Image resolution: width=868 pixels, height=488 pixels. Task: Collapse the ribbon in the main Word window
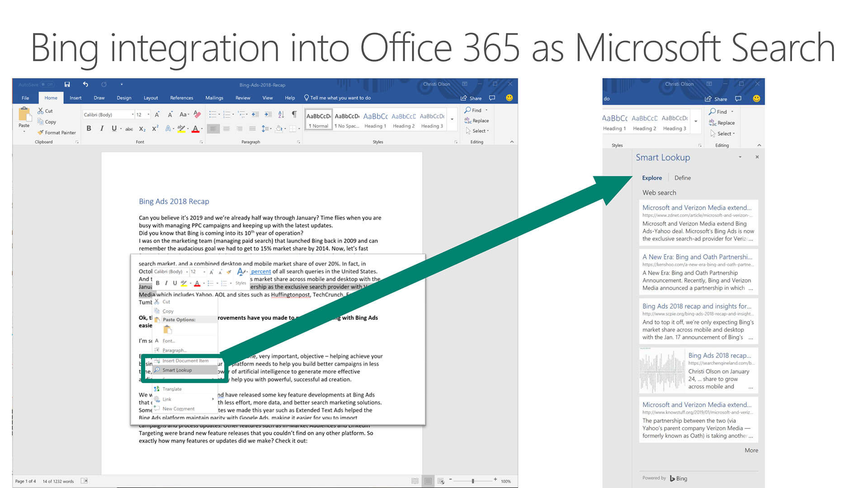tap(512, 142)
